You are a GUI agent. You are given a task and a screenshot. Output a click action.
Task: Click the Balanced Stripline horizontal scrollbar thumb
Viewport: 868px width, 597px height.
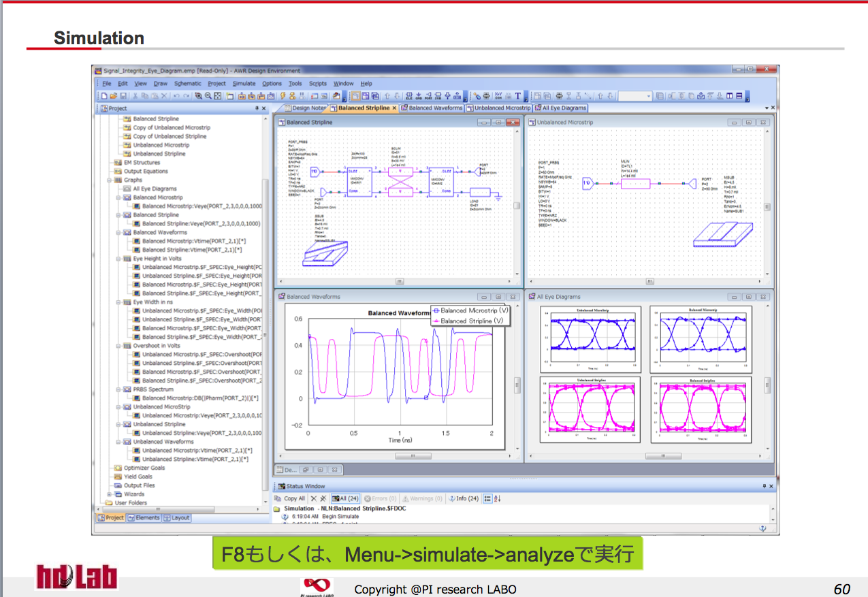click(x=400, y=281)
